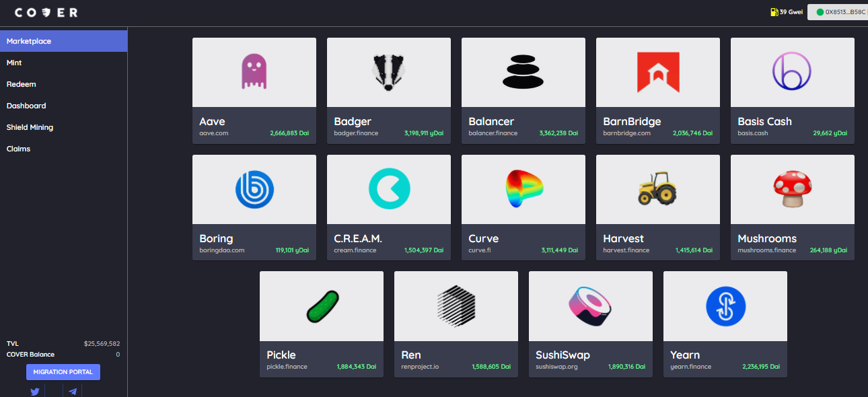Pick the rainbow Curve logo
Viewport: 868px width, 397px height.
pyautogui.click(x=523, y=189)
